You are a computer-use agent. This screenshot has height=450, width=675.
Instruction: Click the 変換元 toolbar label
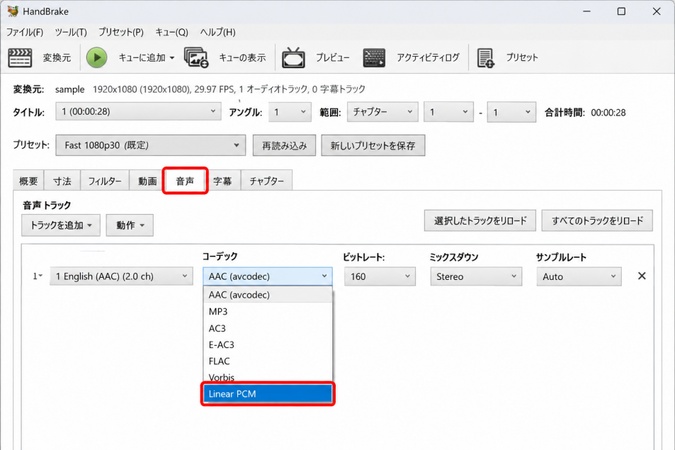pyautogui.click(x=57, y=58)
